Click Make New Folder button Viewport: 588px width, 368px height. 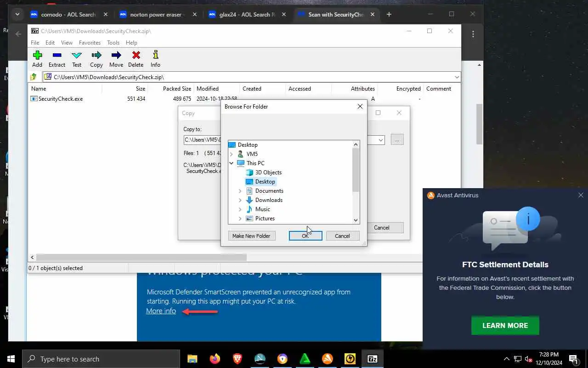tap(251, 236)
